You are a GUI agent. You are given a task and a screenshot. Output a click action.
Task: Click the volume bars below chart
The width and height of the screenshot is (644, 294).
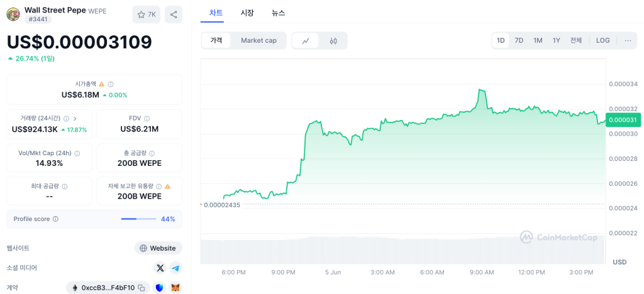pyautogui.click(x=402, y=250)
